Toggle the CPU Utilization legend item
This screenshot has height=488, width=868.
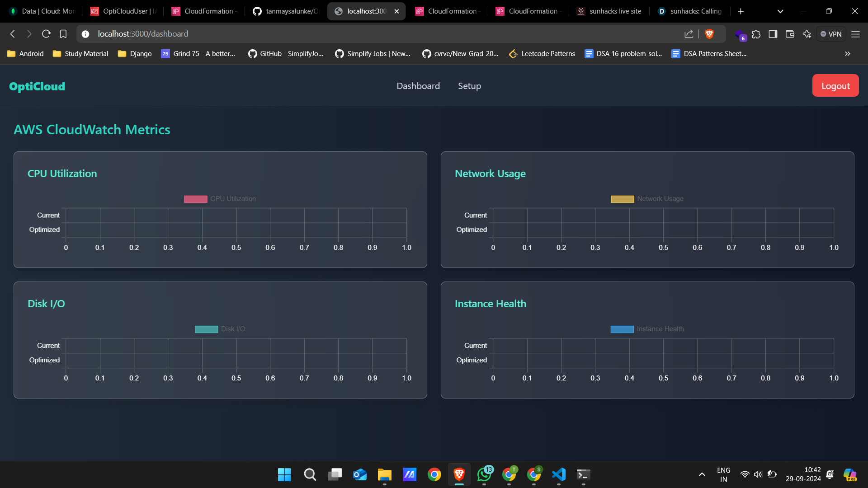[220, 199]
